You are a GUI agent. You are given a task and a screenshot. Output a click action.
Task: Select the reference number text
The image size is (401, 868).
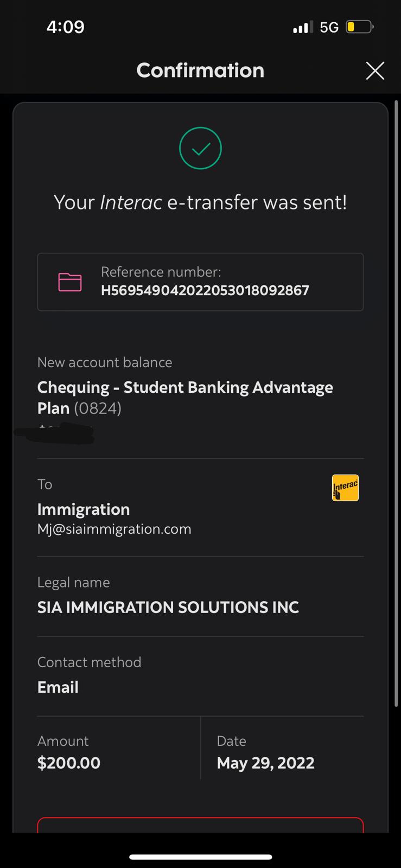click(205, 291)
